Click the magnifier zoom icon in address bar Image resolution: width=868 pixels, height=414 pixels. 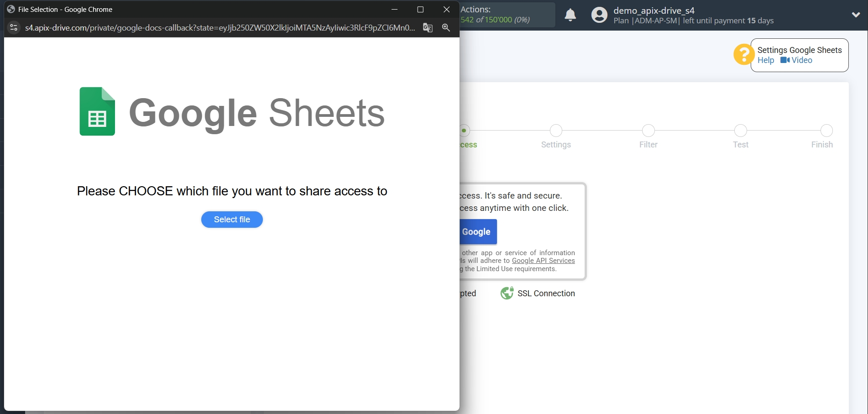tap(446, 28)
